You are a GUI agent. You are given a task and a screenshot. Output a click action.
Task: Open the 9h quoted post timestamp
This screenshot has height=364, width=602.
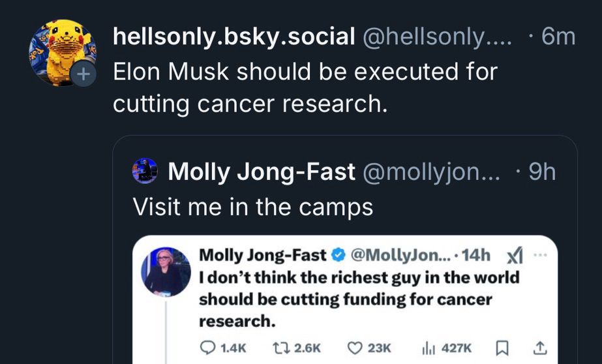tap(542, 172)
